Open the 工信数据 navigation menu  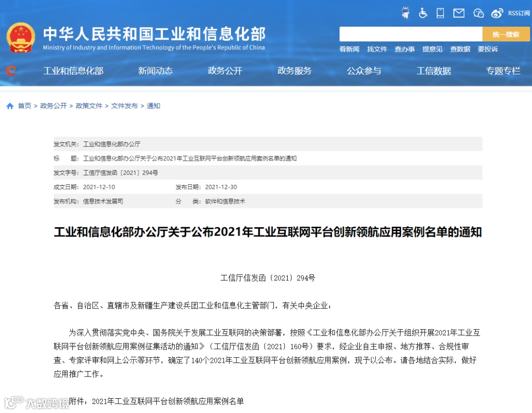tap(433, 70)
